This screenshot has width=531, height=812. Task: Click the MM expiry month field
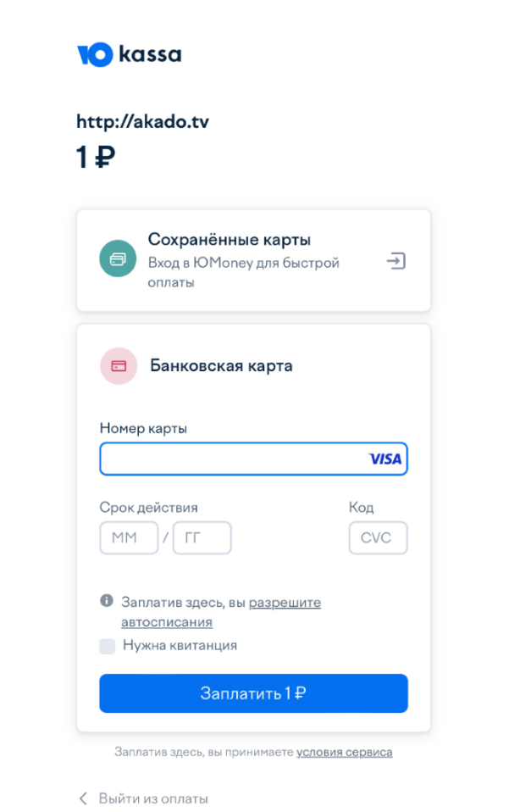(129, 537)
